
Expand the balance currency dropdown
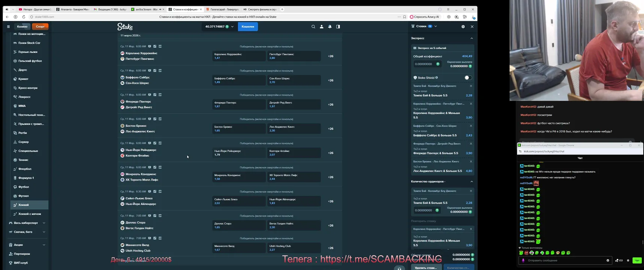coord(232,27)
